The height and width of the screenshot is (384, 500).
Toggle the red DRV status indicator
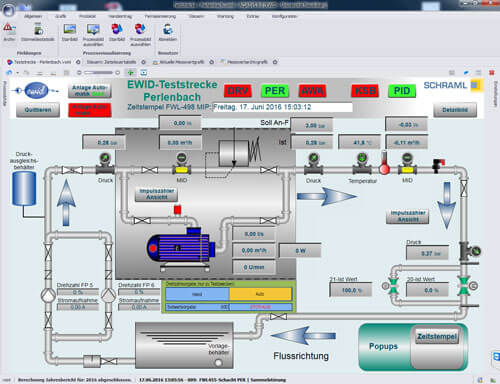tap(238, 91)
